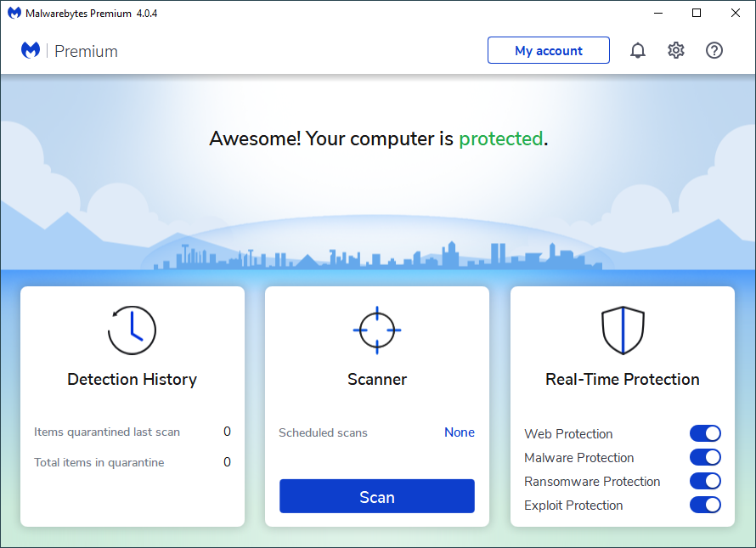
Task: Click the Malwarebytes logo beside Premium
Action: (x=31, y=51)
